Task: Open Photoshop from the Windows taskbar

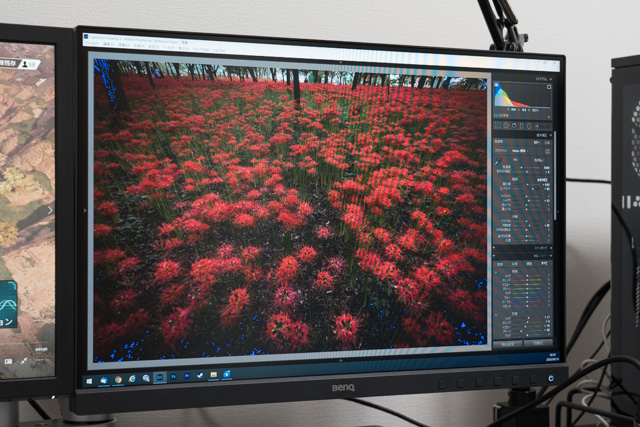Action: (x=173, y=376)
